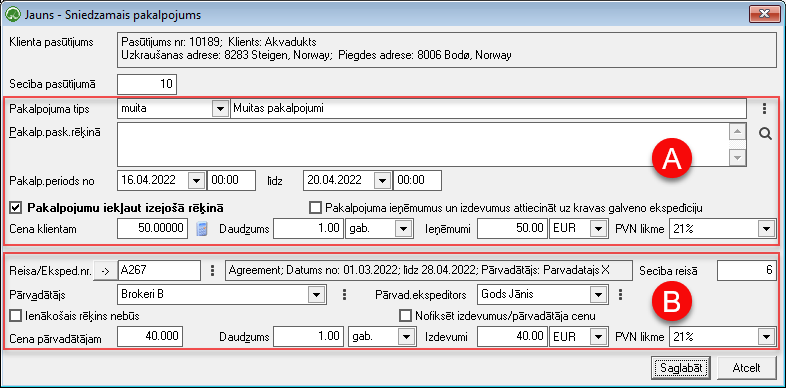This screenshot has height=388, width=786.
Task: Click the Daudzums field in client section
Action: tap(309, 230)
